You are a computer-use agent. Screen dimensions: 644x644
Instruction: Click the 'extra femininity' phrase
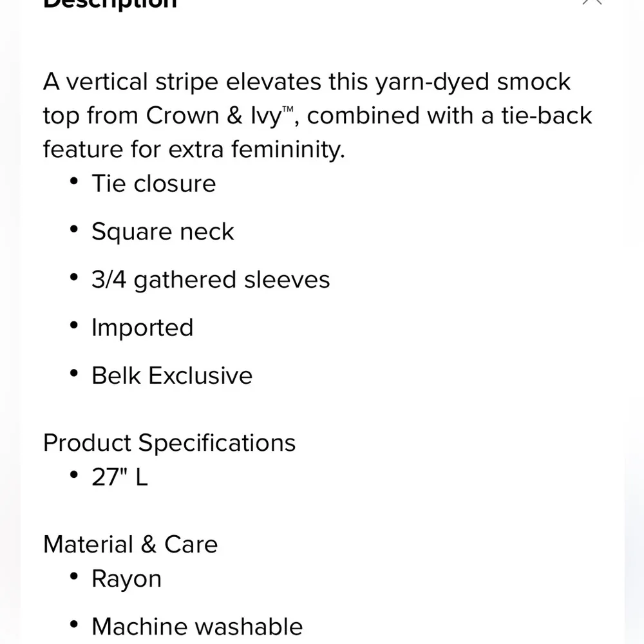tap(257, 149)
